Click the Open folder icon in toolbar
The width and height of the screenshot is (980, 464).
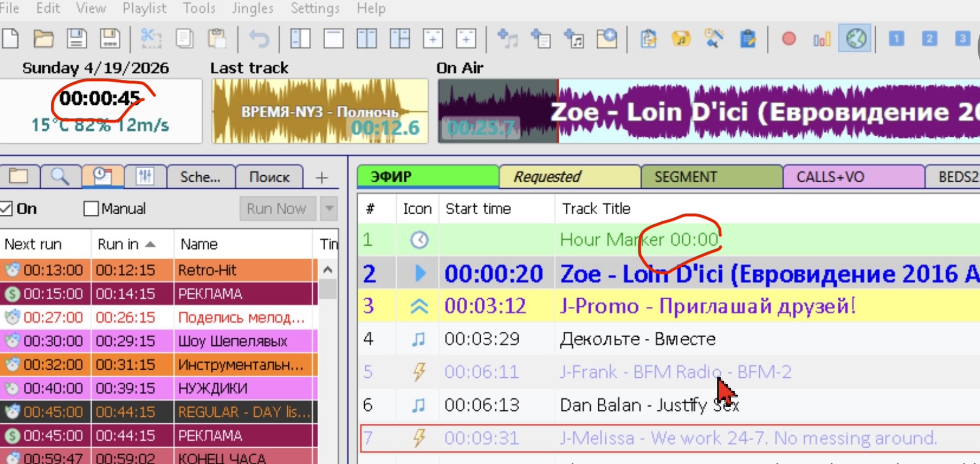point(43,39)
